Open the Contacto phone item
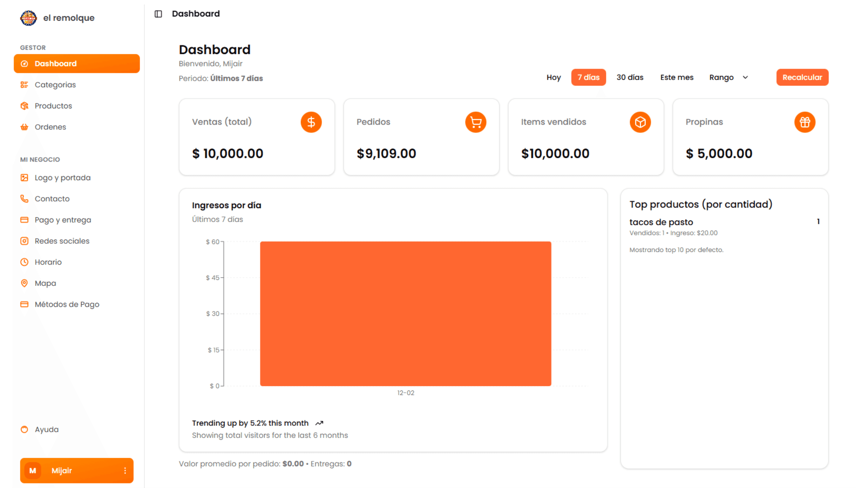The height and width of the screenshot is (488, 868). click(52, 199)
